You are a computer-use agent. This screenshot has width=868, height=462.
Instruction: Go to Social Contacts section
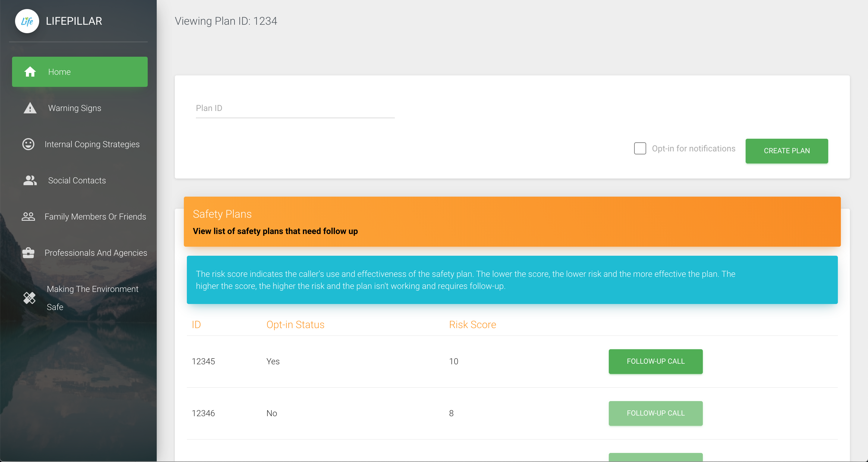[77, 180]
